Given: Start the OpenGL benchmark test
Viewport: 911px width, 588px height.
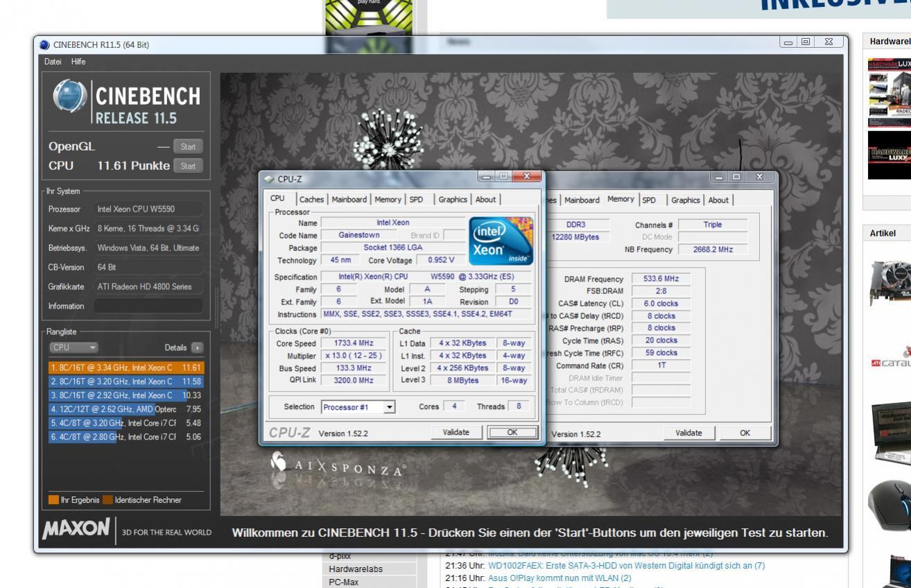Looking at the screenshot, I should (x=188, y=147).
